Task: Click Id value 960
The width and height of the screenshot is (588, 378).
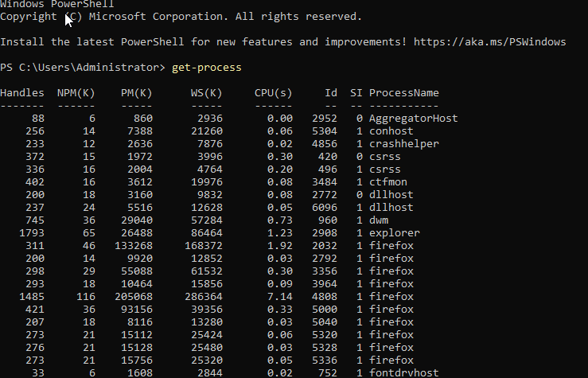Action: pos(327,220)
